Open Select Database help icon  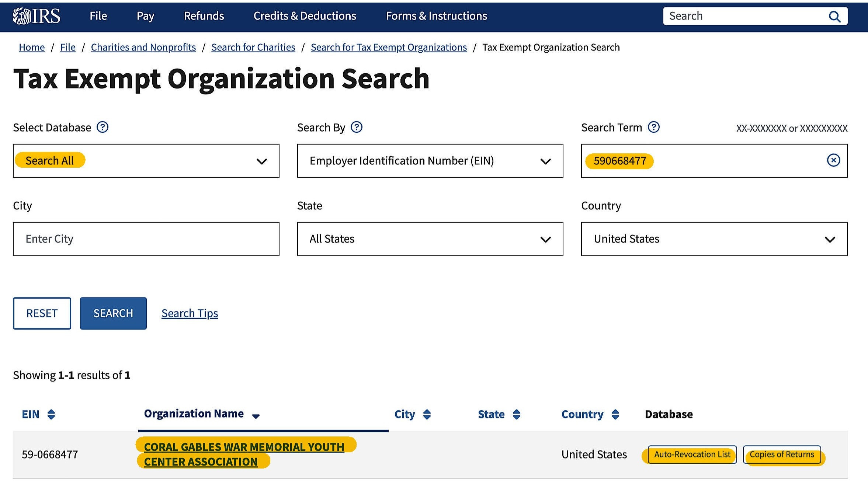pyautogui.click(x=102, y=127)
